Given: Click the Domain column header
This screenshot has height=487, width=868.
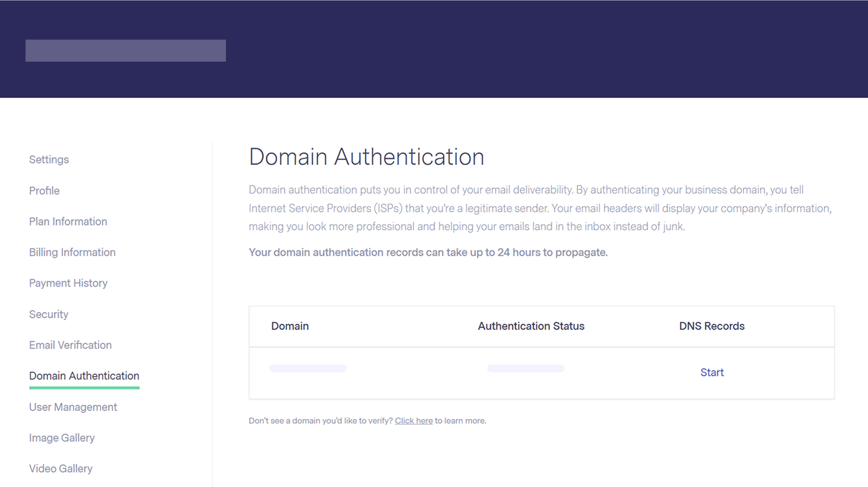Looking at the screenshot, I should click(290, 326).
